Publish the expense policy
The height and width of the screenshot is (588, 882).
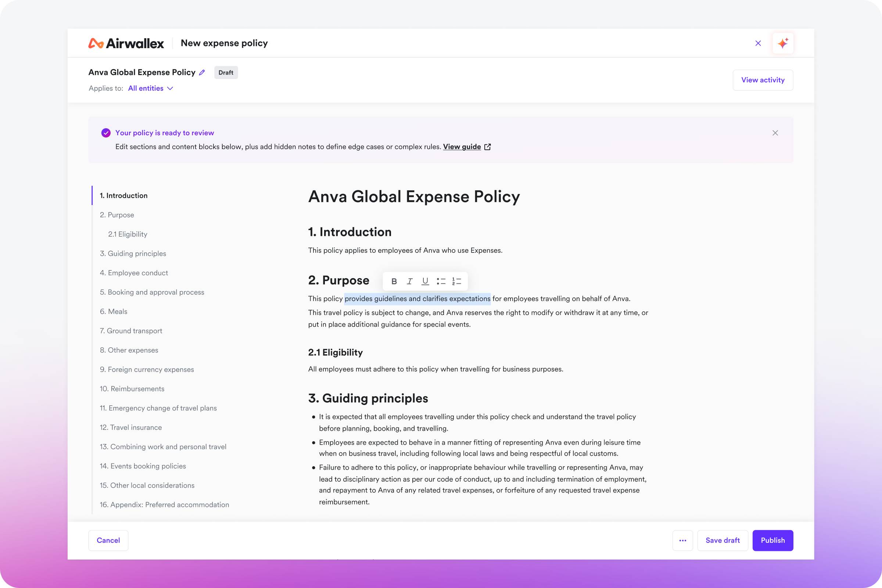772,540
